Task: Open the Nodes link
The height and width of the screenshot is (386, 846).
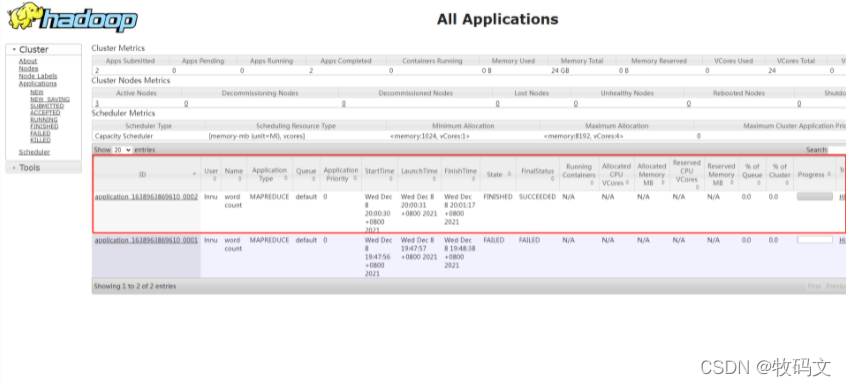Action: click(x=29, y=69)
